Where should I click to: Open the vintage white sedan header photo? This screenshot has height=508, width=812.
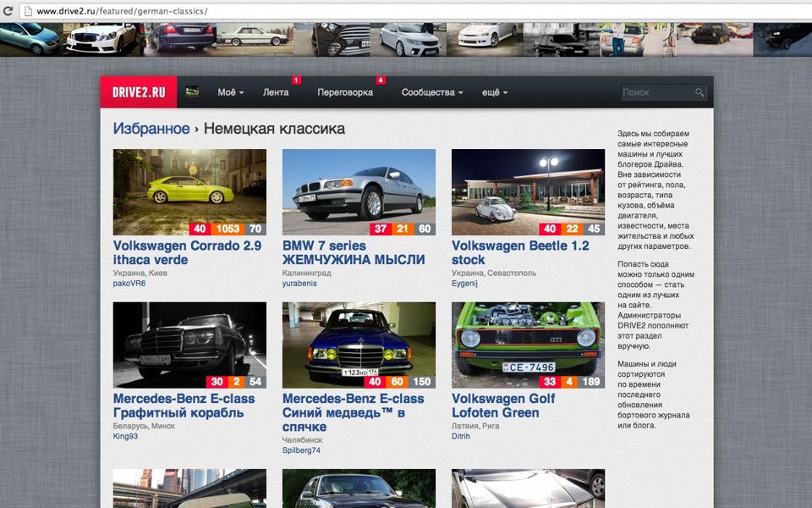point(255,39)
